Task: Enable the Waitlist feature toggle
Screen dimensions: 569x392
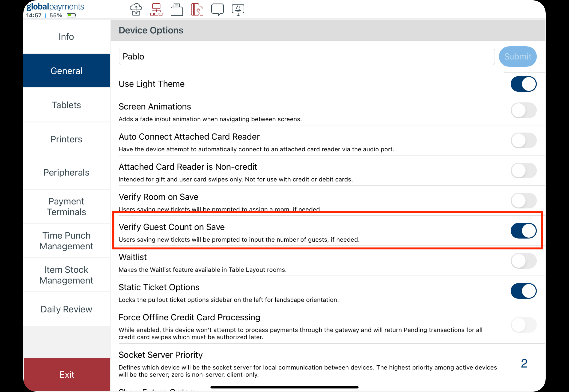Action: (524, 261)
